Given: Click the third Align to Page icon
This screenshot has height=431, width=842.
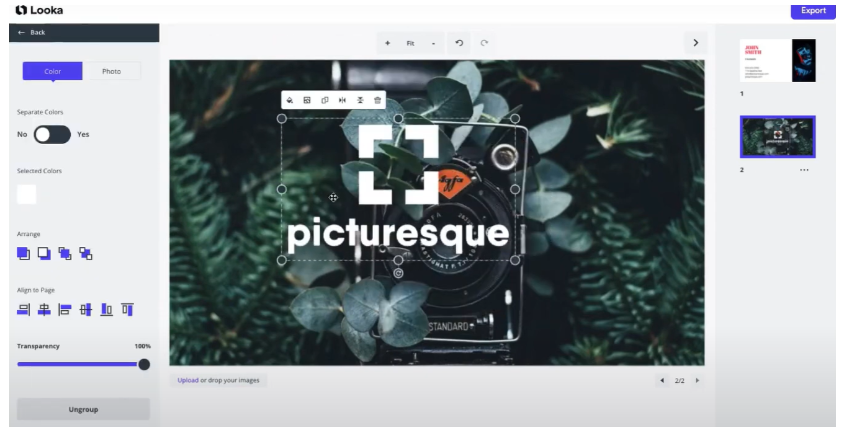Looking at the screenshot, I should (65, 310).
